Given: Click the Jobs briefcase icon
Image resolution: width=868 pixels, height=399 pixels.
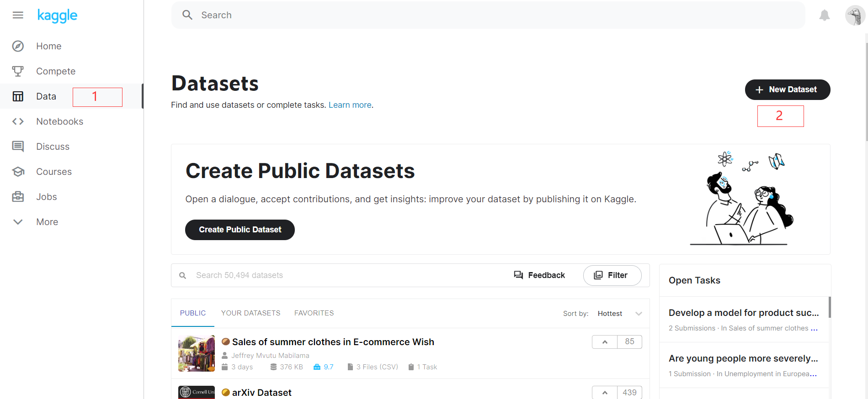Looking at the screenshot, I should 18,197.
